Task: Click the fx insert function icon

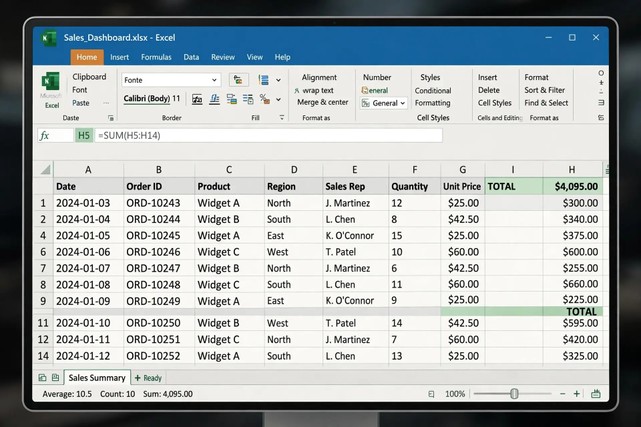Action: point(45,136)
